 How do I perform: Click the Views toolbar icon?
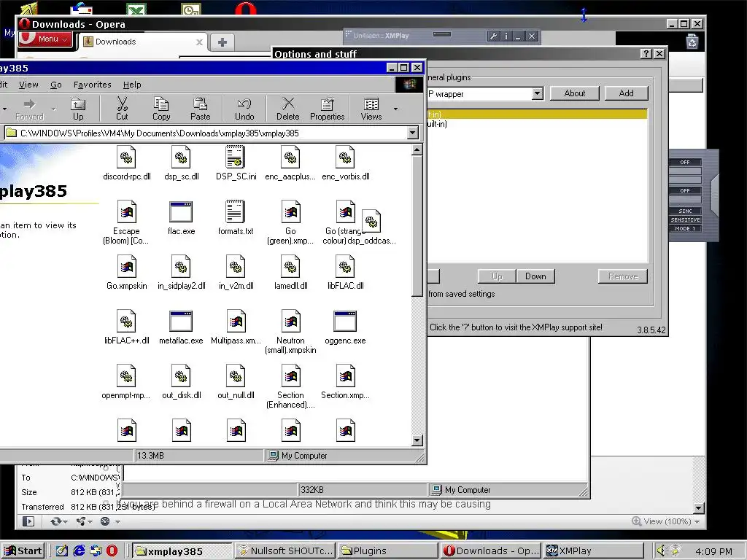click(x=371, y=109)
